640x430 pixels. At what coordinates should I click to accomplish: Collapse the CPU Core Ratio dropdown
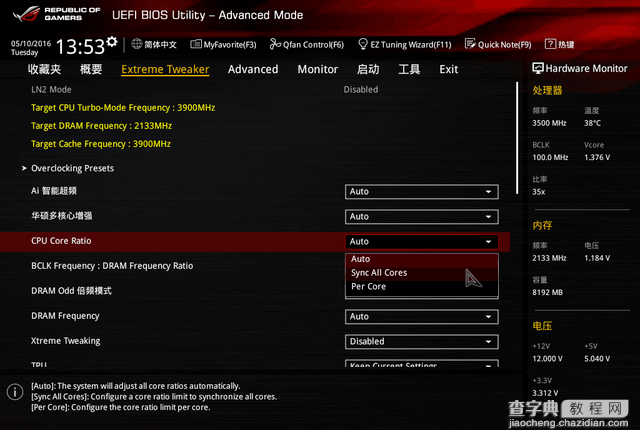422,242
